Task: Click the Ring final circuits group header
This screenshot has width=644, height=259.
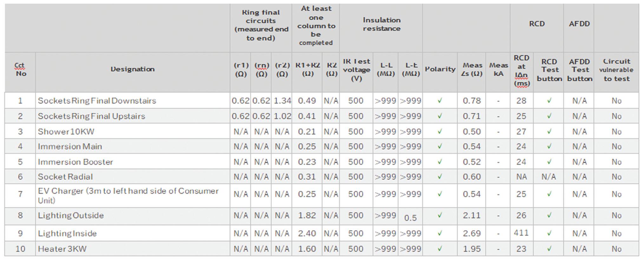Action: [x=261, y=25]
